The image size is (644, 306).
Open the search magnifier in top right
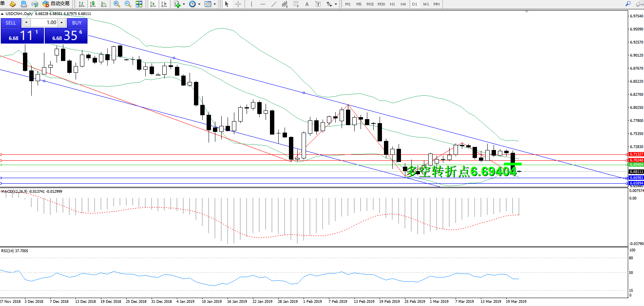click(628, 4)
